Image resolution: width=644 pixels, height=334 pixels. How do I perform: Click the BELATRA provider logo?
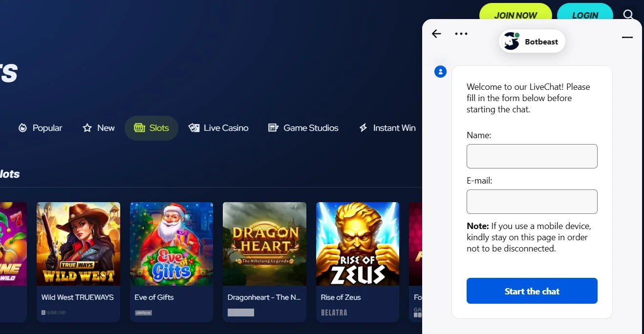334,313
